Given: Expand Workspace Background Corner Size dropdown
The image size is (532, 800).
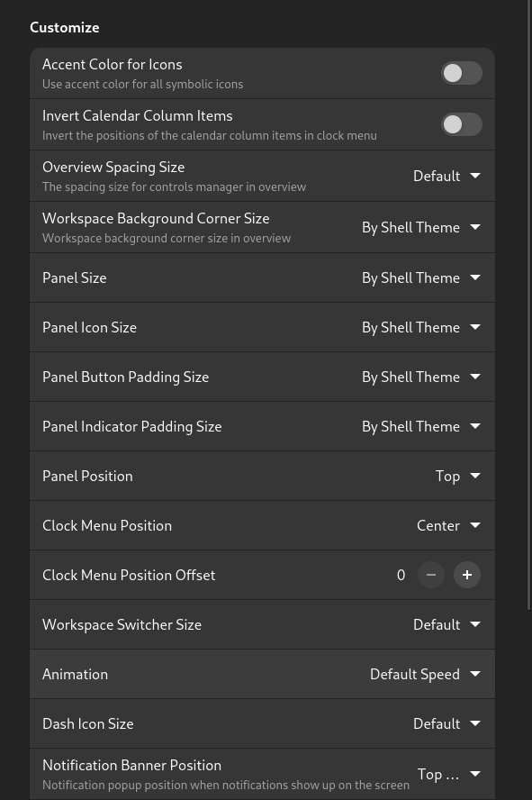Looking at the screenshot, I should coord(421,227).
